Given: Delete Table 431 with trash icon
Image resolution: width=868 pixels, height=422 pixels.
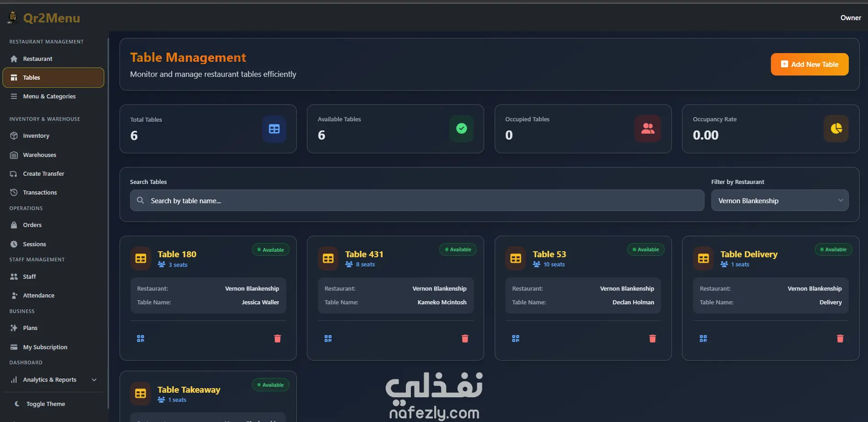Looking at the screenshot, I should point(465,339).
